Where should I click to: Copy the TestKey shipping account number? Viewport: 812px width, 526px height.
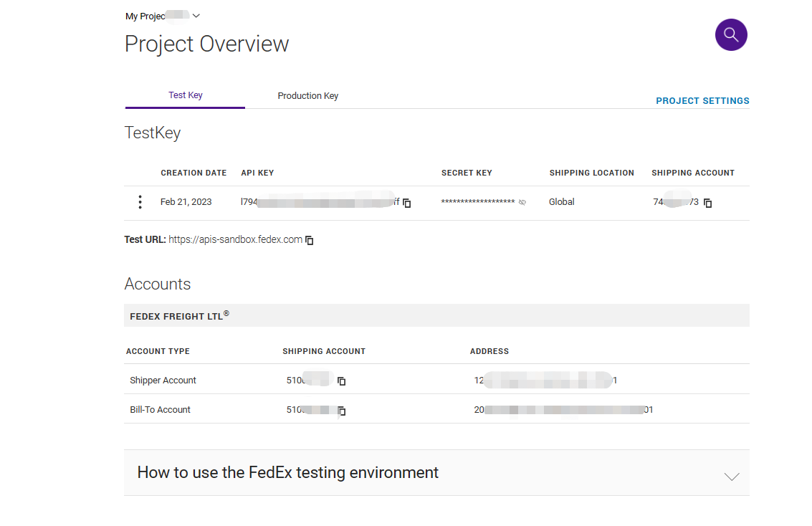click(x=708, y=203)
